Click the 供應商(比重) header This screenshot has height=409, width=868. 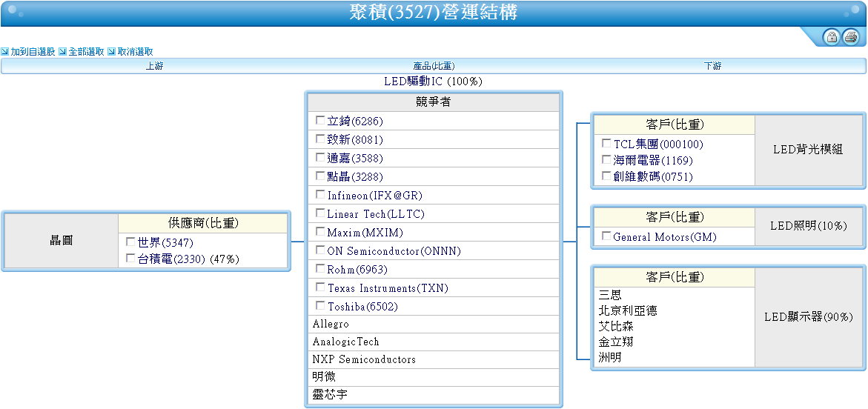click(x=202, y=223)
